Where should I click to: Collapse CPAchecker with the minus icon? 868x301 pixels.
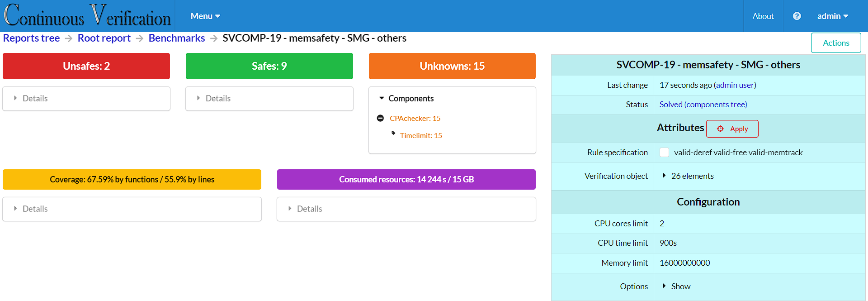380,118
